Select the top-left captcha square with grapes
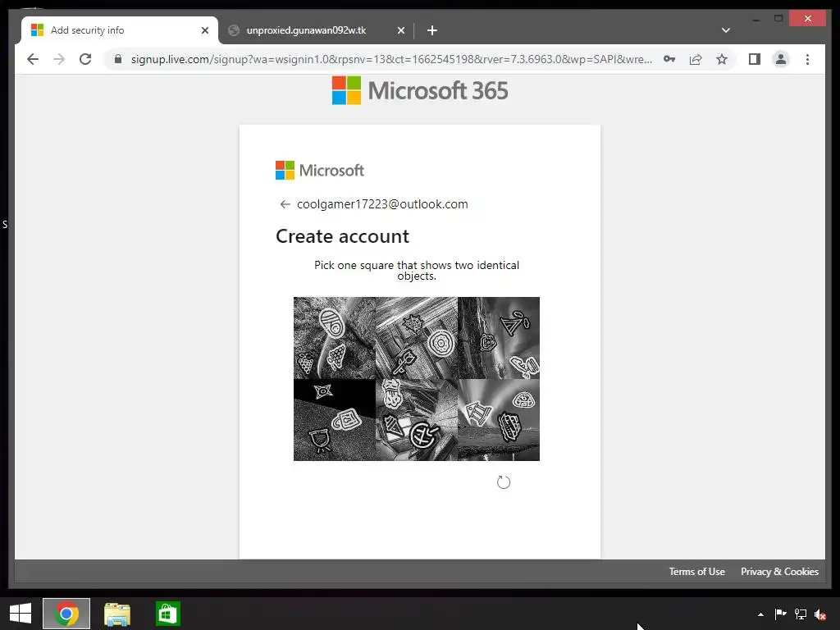The width and height of the screenshot is (840, 630). point(335,337)
